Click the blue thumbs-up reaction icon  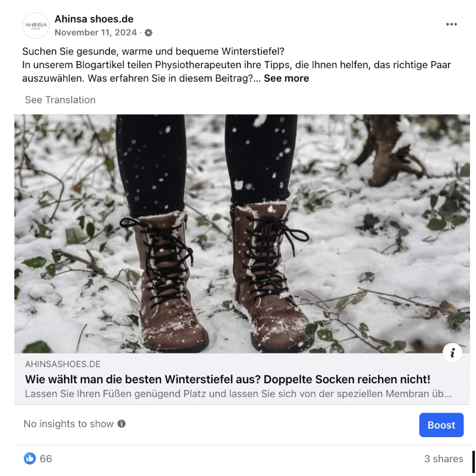click(30, 459)
